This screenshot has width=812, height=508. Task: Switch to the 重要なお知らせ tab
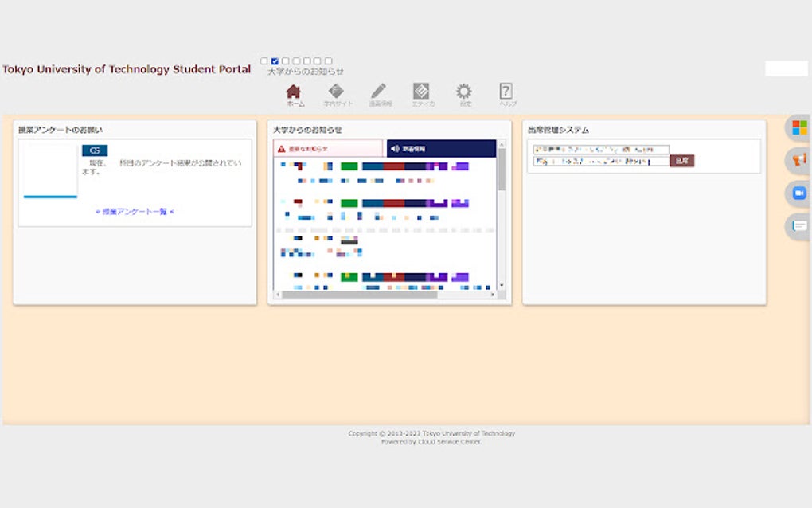point(328,148)
